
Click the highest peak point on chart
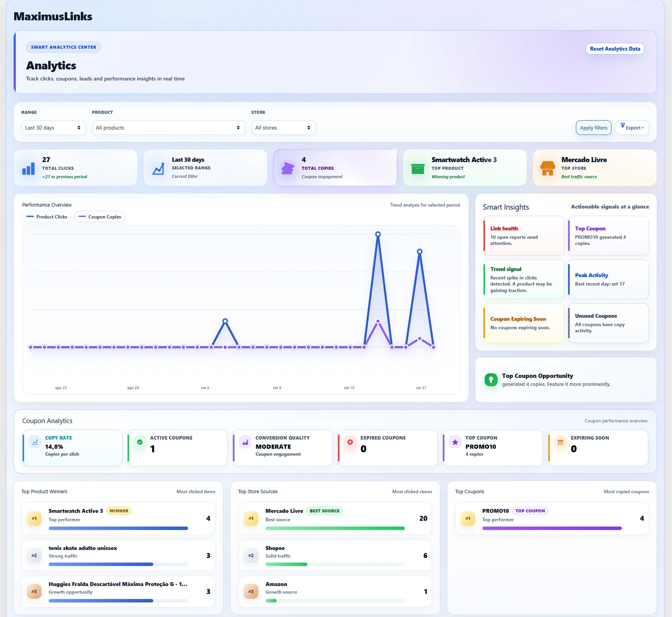378,234
